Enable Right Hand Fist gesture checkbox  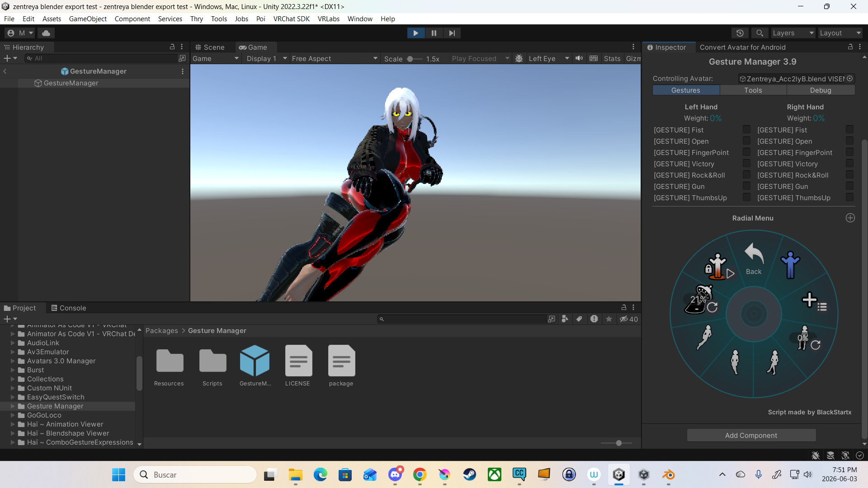(x=849, y=130)
